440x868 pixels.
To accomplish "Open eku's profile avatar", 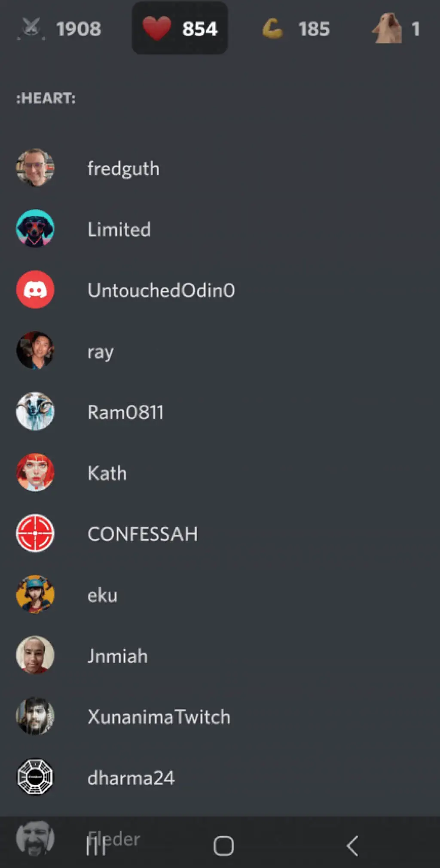I will [x=35, y=594].
